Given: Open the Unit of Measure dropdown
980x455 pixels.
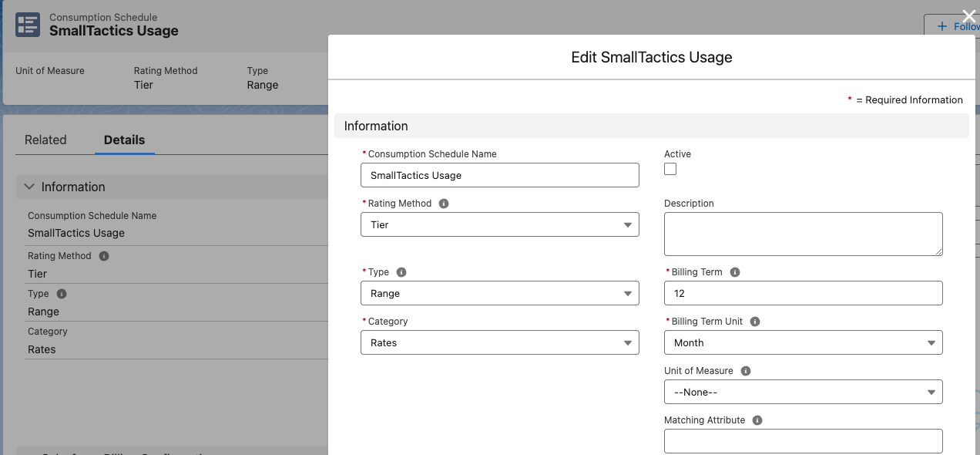Looking at the screenshot, I should click(x=804, y=392).
